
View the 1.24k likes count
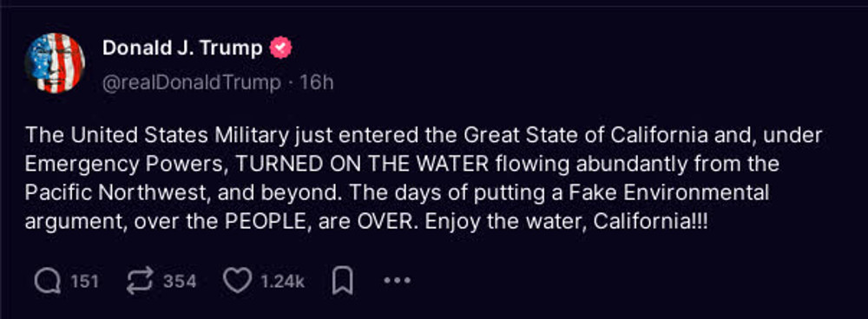[x=282, y=282]
